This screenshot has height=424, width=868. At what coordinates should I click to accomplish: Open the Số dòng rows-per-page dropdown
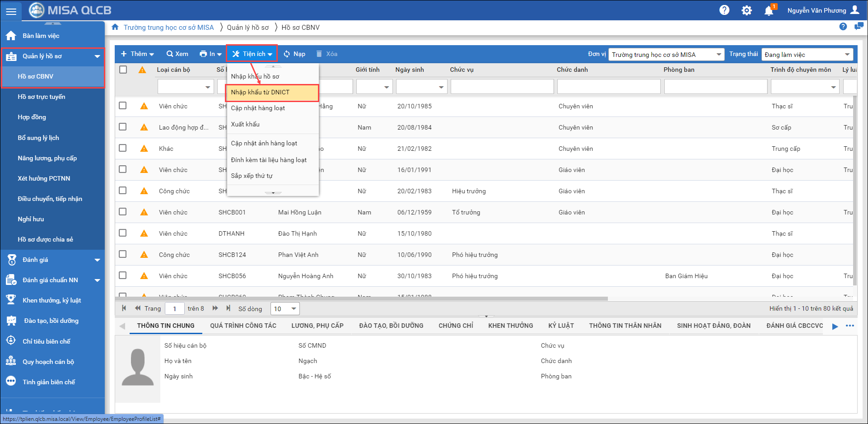point(285,309)
